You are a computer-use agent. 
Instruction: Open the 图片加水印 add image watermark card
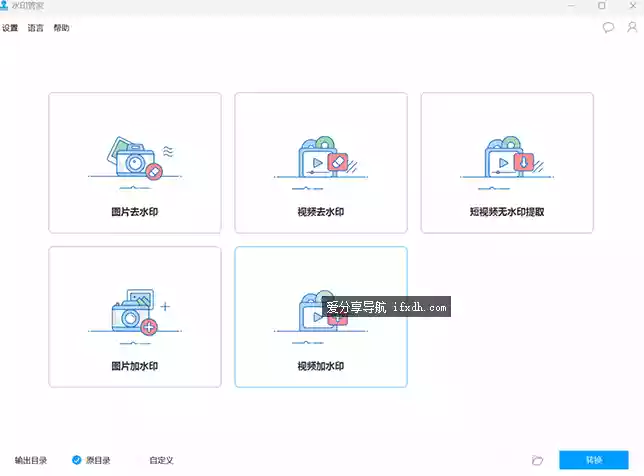coord(135,317)
